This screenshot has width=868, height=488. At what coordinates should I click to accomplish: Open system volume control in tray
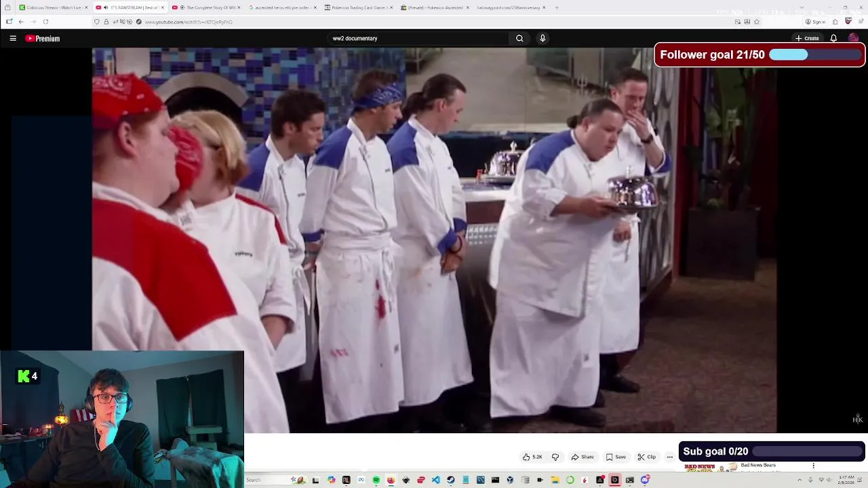(x=828, y=480)
